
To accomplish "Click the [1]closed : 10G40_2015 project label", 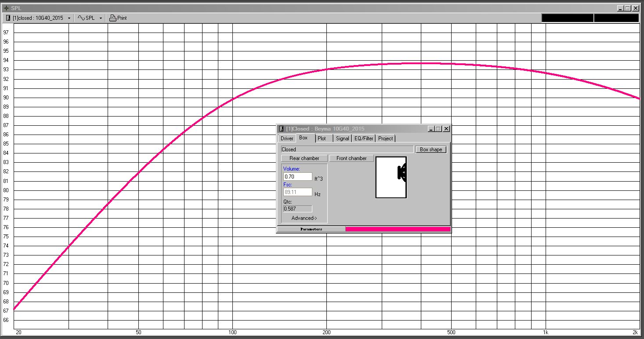I will [x=38, y=18].
